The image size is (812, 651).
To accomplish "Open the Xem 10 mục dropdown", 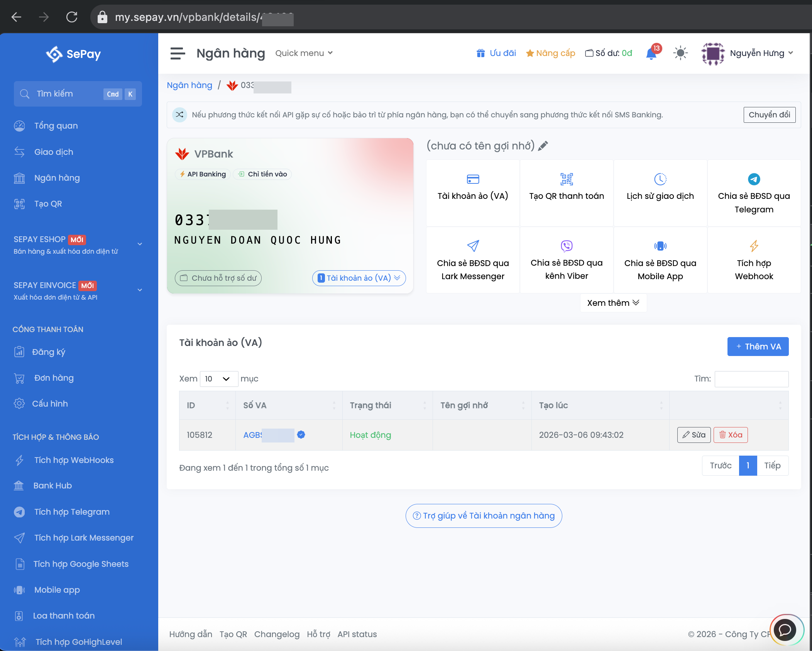I will [x=218, y=379].
